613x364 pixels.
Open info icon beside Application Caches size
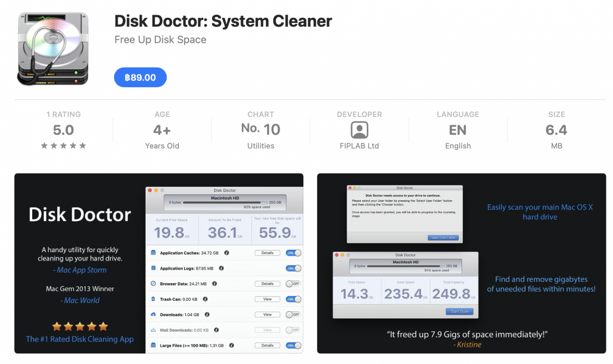tap(226, 253)
